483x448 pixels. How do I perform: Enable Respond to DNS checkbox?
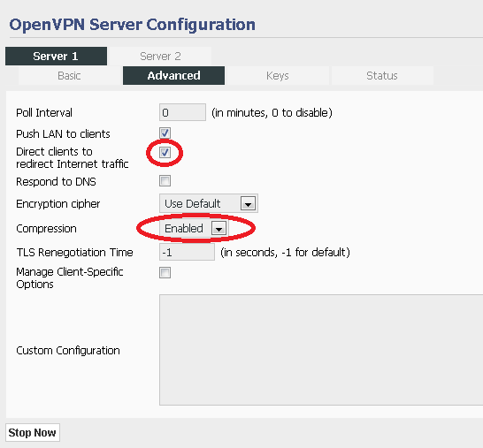165,180
